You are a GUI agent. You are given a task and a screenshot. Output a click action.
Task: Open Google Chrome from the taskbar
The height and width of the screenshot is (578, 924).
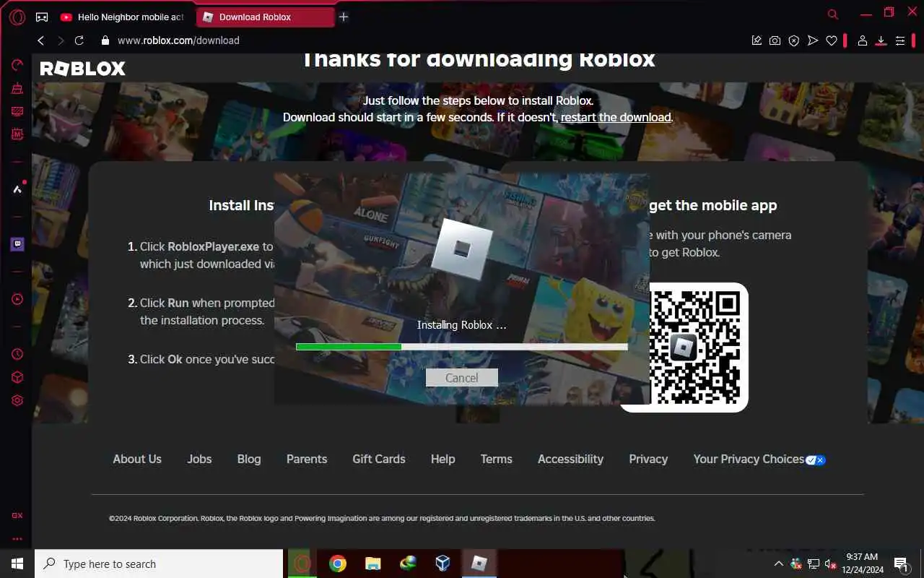338,564
